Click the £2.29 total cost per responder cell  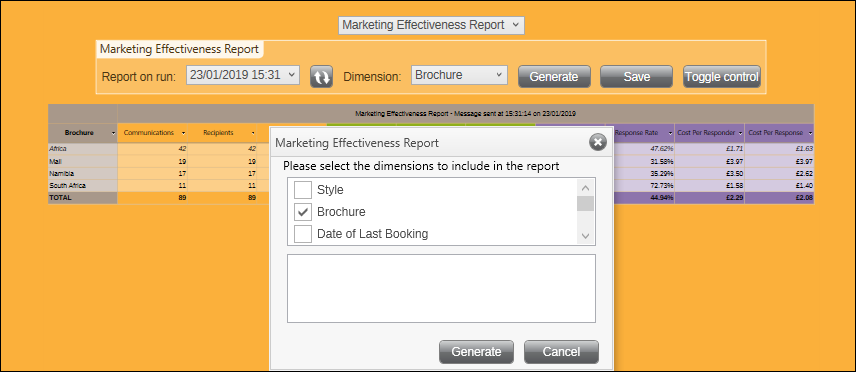tap(710, 198)
